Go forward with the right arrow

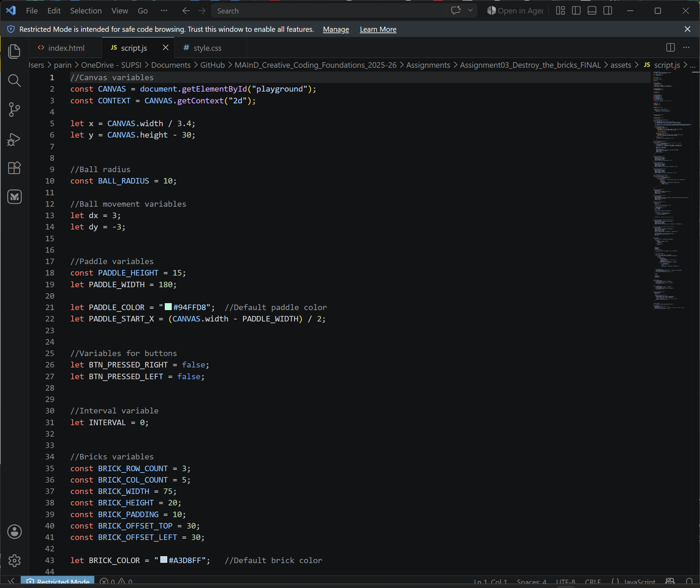point(202,11)
